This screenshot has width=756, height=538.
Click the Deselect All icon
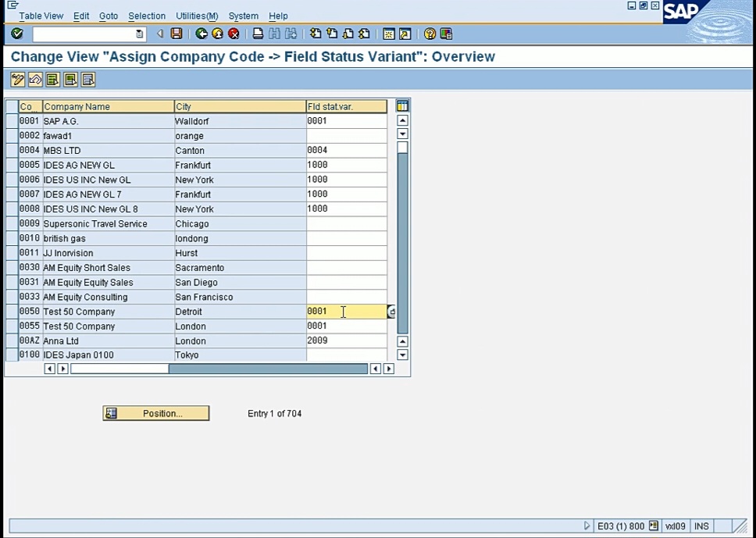tap(88, 80)
